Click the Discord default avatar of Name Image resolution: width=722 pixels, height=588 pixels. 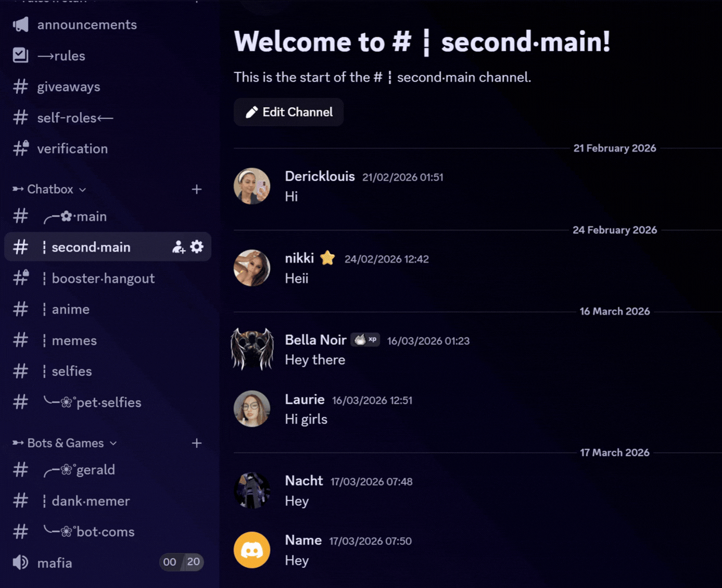(x=252, y=550)
